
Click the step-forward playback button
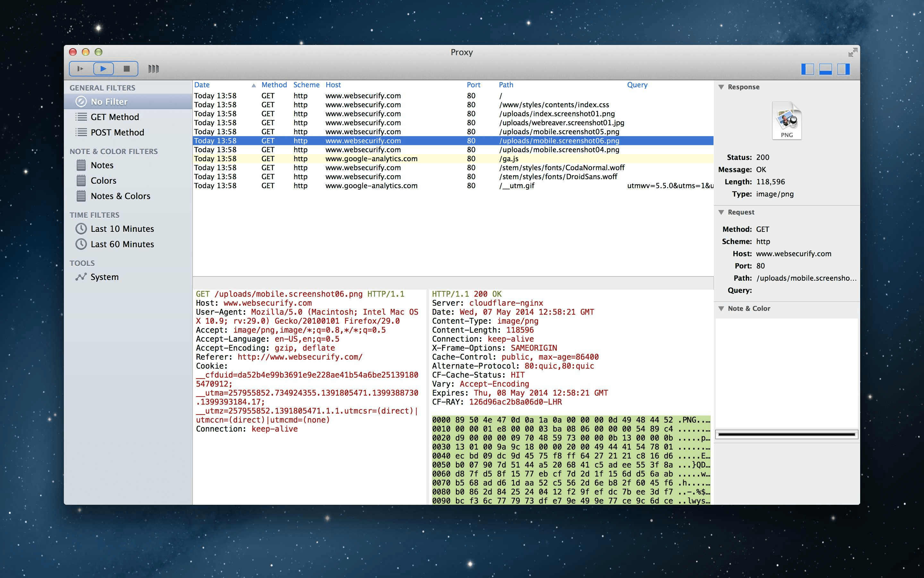pyautogui.click(x=81, y=69)
